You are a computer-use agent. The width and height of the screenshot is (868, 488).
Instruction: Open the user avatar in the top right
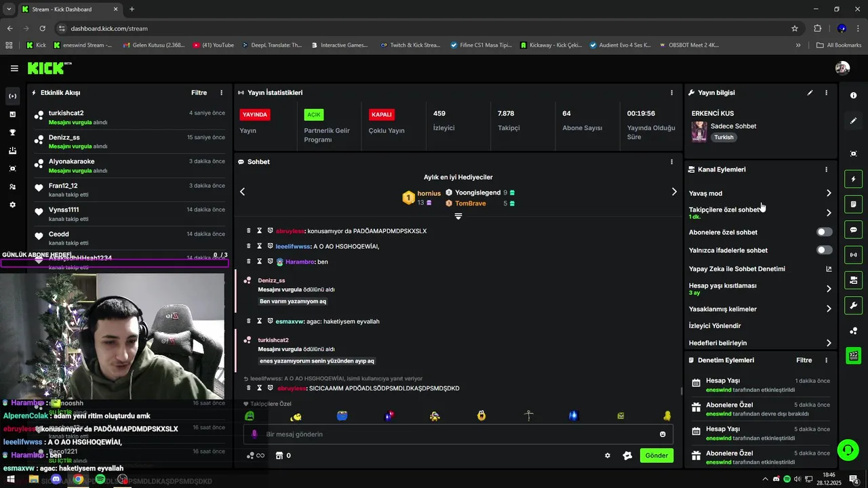pyautogui.click(x=842, y=68)
